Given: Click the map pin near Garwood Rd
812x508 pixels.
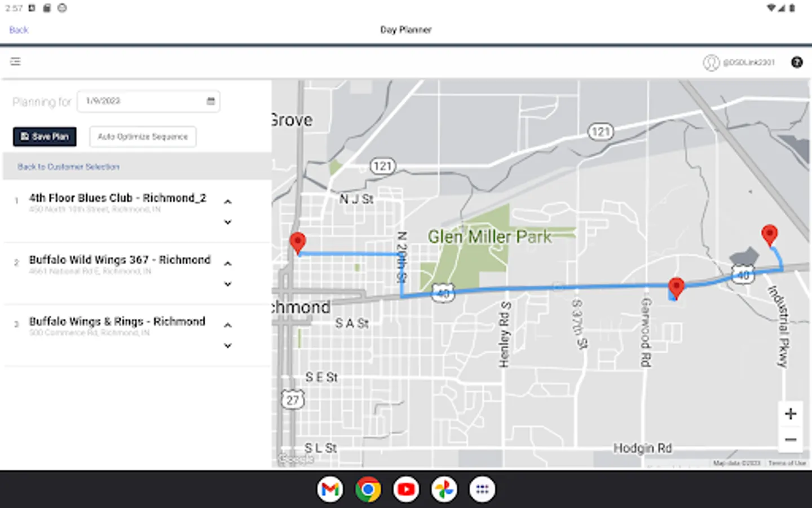Looking at the screenshot, I should point(676,288).
